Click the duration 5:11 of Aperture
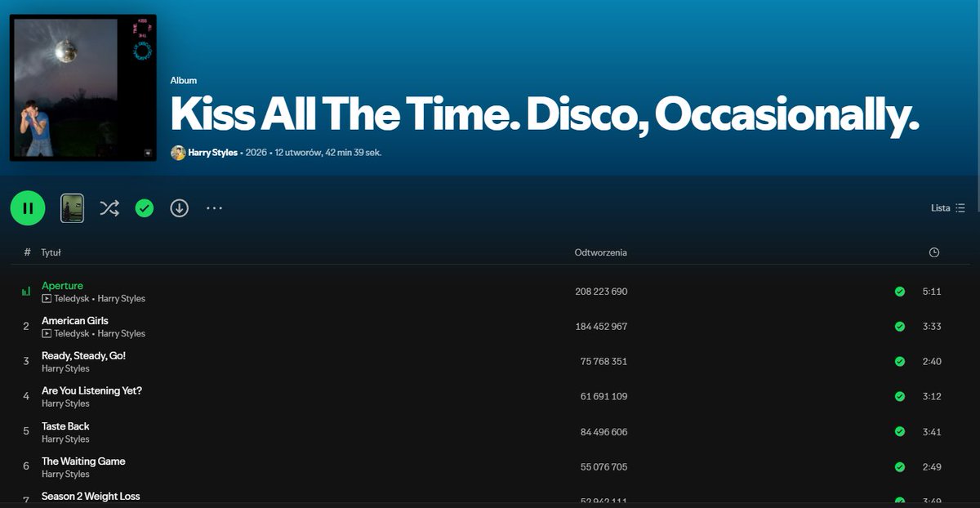Screen dimensions: 980x508 click(x=932, y=292)
